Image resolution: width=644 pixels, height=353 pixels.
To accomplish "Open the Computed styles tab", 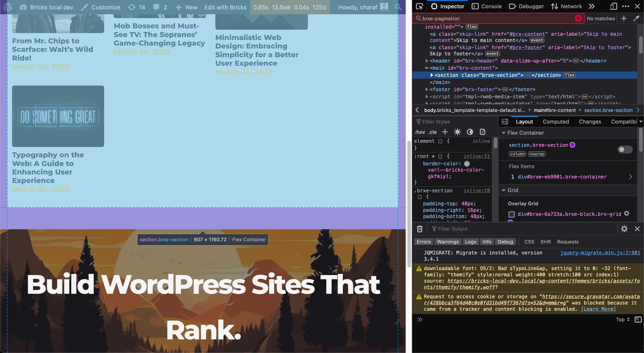I will (556, 122).
